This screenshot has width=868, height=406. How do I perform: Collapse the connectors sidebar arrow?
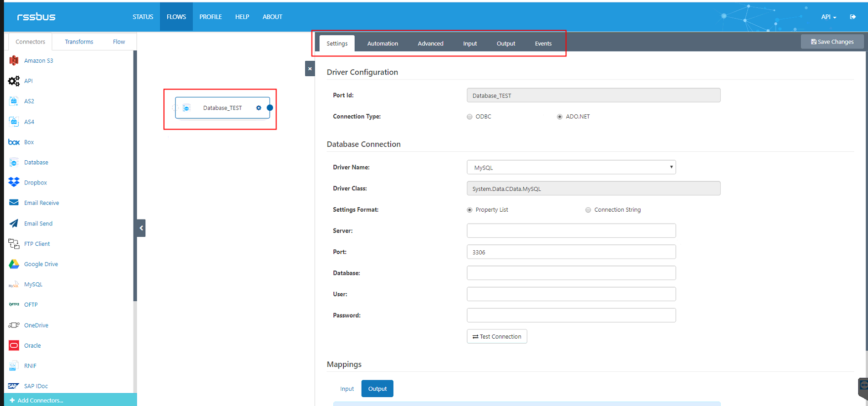tap(141, 228)
